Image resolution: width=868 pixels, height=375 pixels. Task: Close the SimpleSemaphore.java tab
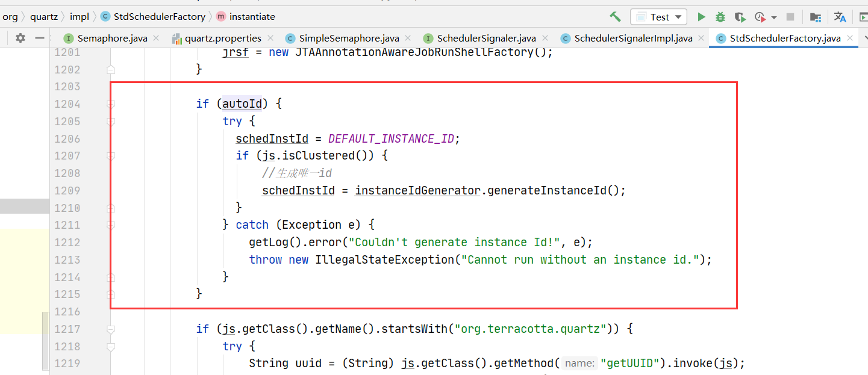[408, 39]
